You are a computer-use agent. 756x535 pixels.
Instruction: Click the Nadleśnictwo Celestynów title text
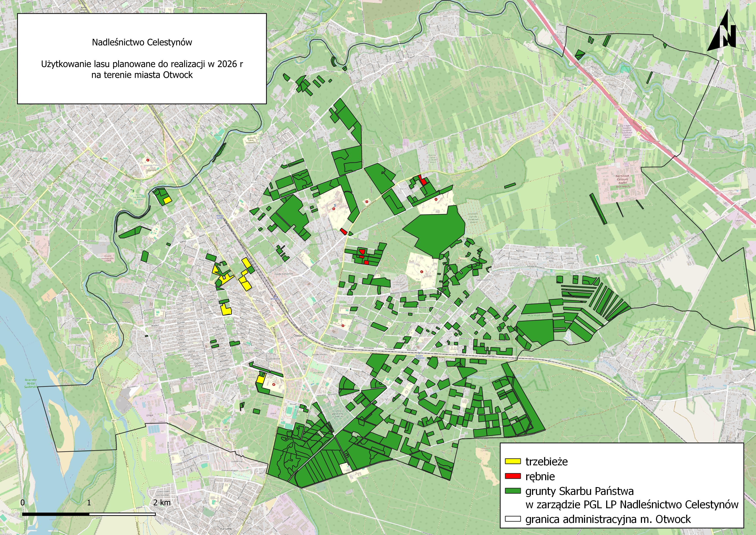(142, 42)
